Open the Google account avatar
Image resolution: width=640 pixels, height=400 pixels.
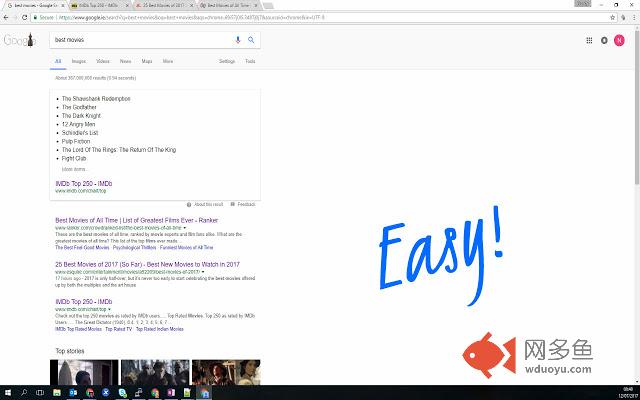click(620, 40)
